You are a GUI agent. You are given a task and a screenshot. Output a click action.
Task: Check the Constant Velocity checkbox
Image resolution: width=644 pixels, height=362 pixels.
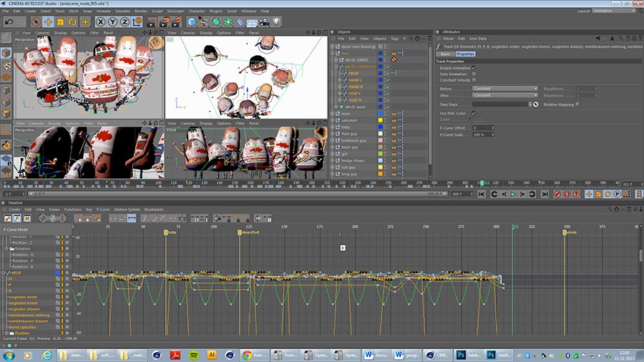pyautogui.click(x=474, y=80)
